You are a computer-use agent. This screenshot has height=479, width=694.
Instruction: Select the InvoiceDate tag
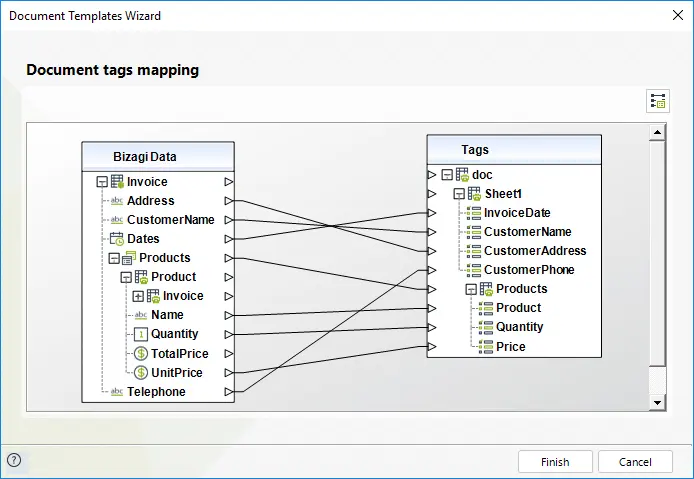pos(517,213)
